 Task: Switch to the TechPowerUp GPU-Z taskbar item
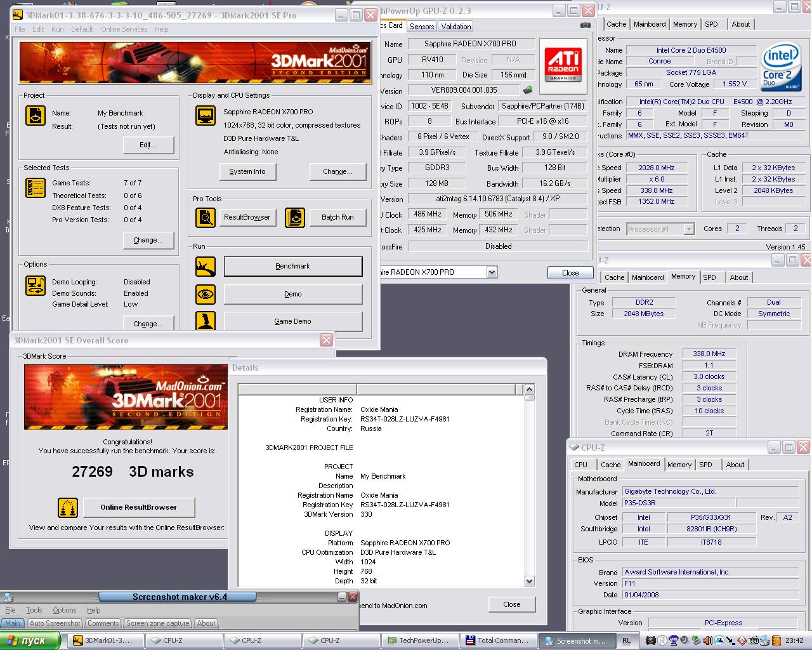click(419, 640)
